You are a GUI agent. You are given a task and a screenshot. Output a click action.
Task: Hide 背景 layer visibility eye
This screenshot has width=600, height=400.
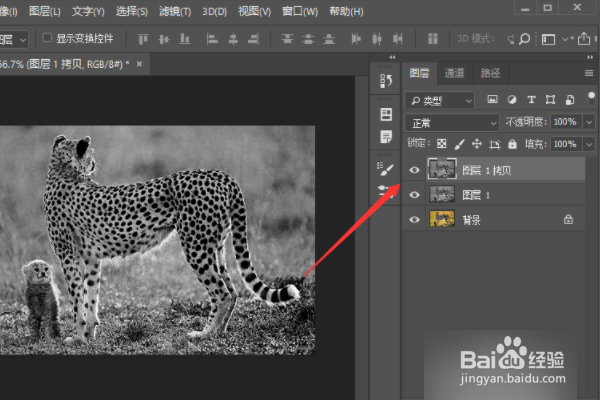click(414, 220)
